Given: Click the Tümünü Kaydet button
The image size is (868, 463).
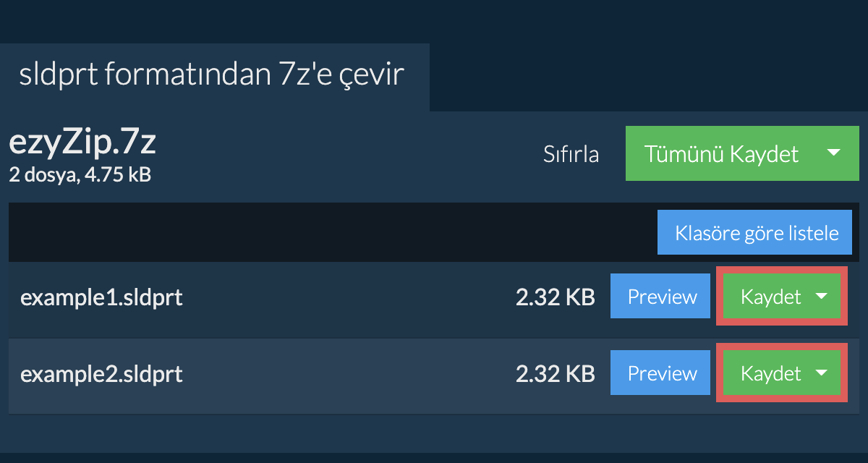Looking at the screenshot, I should [x=721, y=153].
